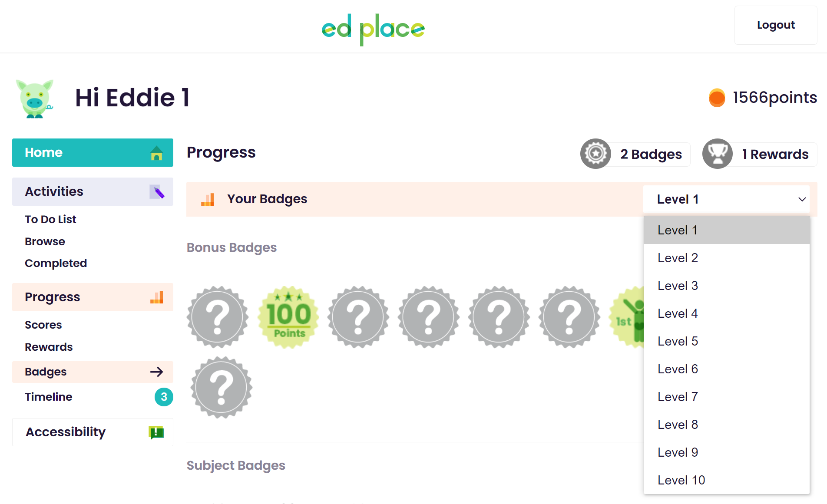Click the orange points coin icon

point(717,98)
